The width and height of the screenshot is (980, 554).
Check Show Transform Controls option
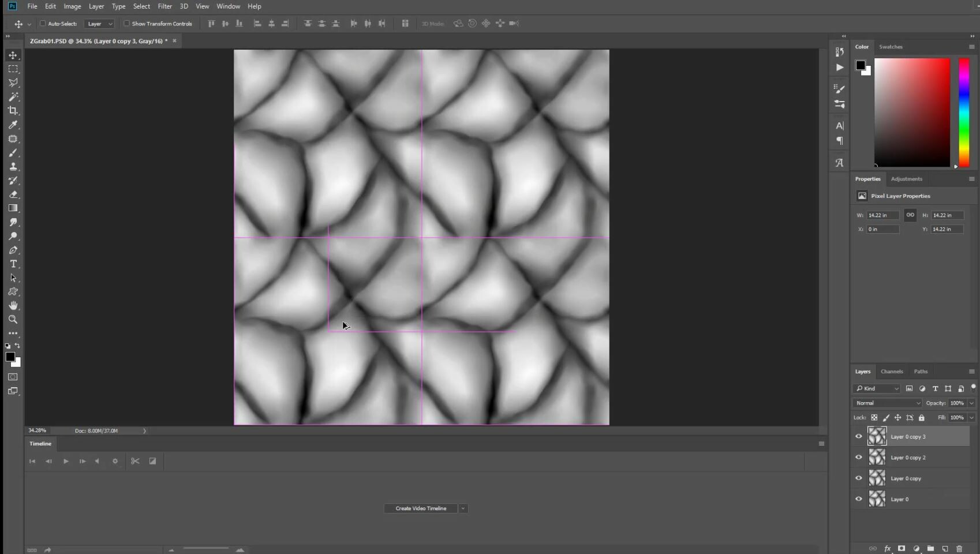(x=127, y=24)
